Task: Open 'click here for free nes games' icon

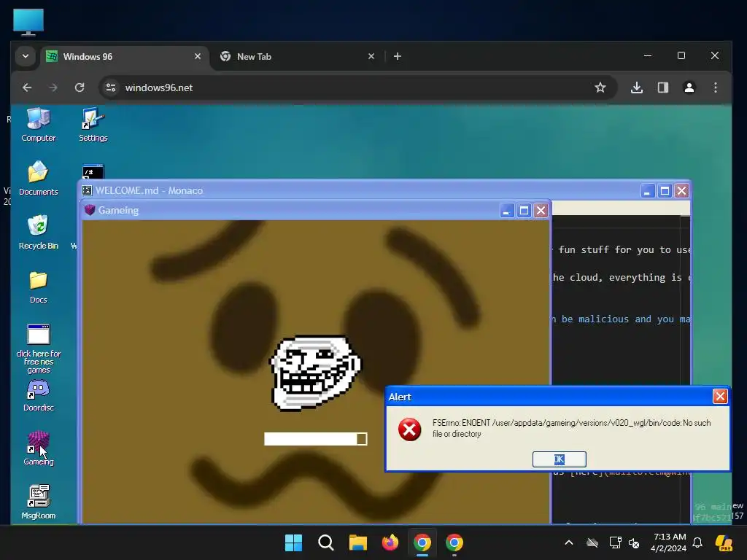Action: pos(38,349)
